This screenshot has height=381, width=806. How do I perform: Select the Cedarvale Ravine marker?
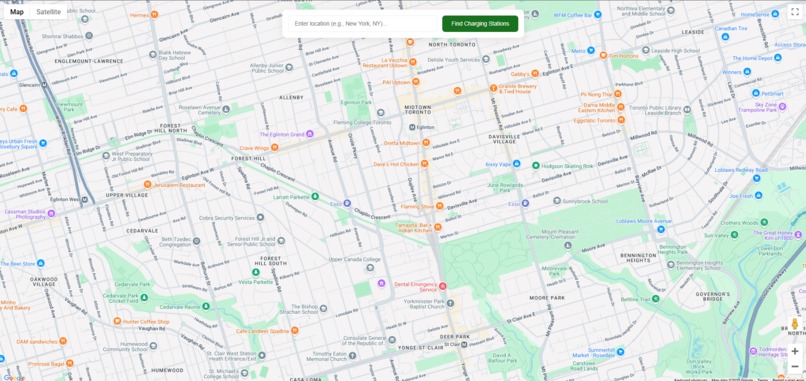pyautogui.click(x=206, y=306)
